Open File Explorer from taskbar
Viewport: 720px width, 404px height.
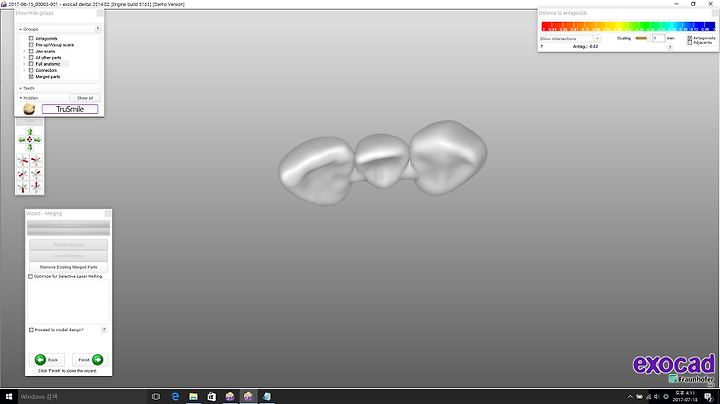point(193,397)
